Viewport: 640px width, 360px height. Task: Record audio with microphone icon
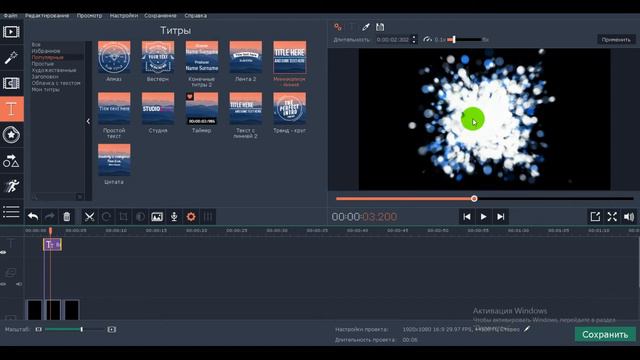[174, 217]
